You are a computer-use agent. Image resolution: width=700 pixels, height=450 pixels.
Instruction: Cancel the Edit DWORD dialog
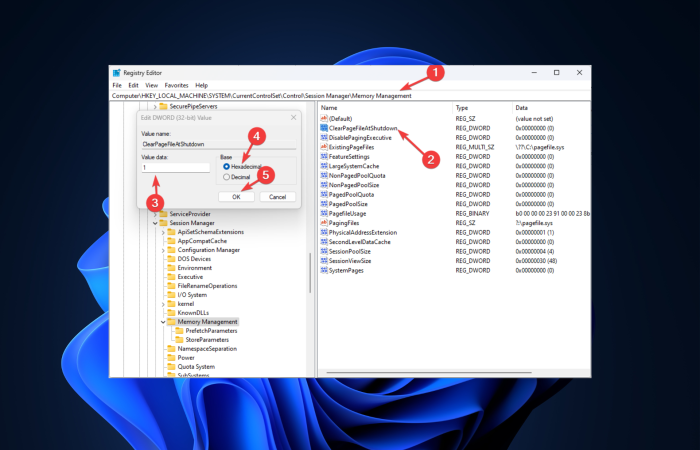pyautogui.click(x=277, y=197)
